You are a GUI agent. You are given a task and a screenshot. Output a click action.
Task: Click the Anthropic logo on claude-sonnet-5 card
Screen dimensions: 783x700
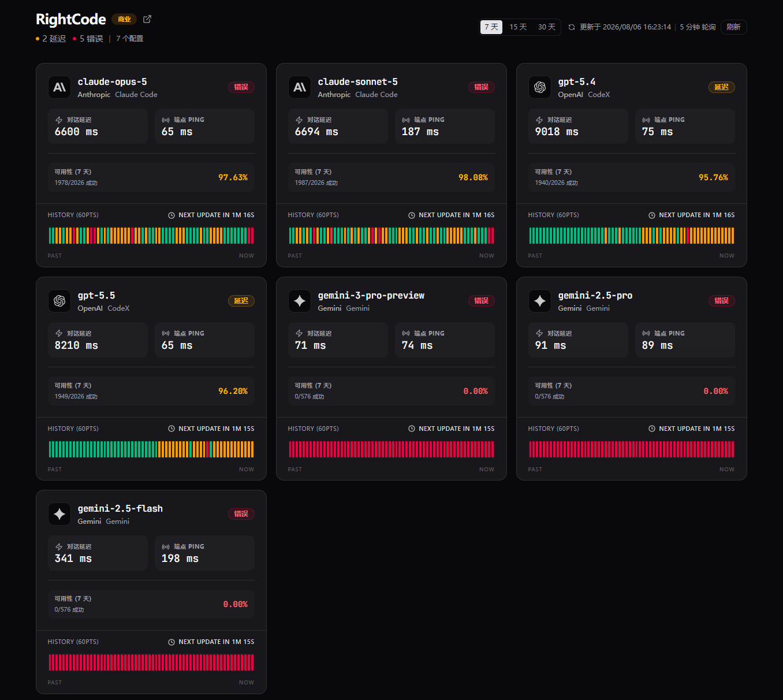point(300,87)
